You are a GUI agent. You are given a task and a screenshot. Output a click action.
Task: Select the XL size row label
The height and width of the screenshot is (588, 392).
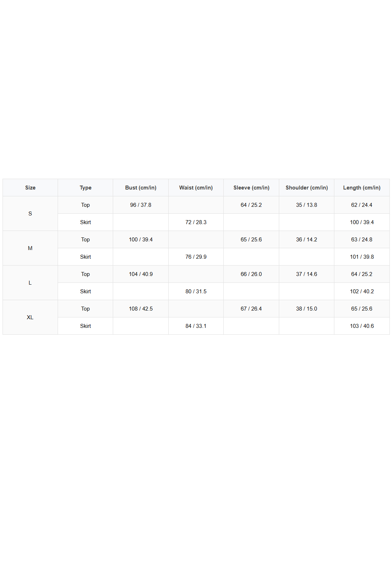pyautogui.click(x=30, y=317)
